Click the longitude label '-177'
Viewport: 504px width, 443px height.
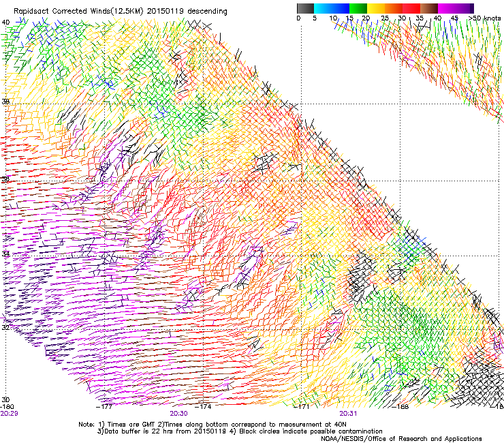(104, 407)
